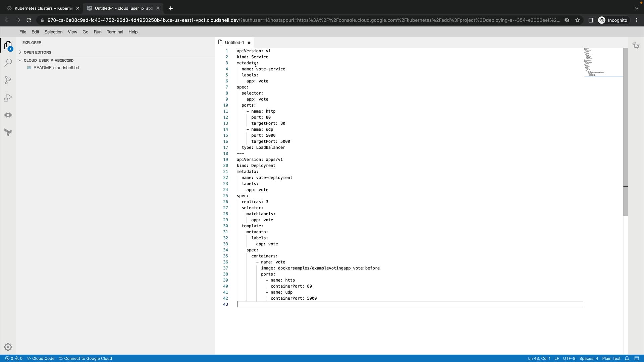Image resolution: width=644 pixels, height=362 pixels.
Task: Switch to the Kubernetes clusters browser tab
Action: (43, 8)
